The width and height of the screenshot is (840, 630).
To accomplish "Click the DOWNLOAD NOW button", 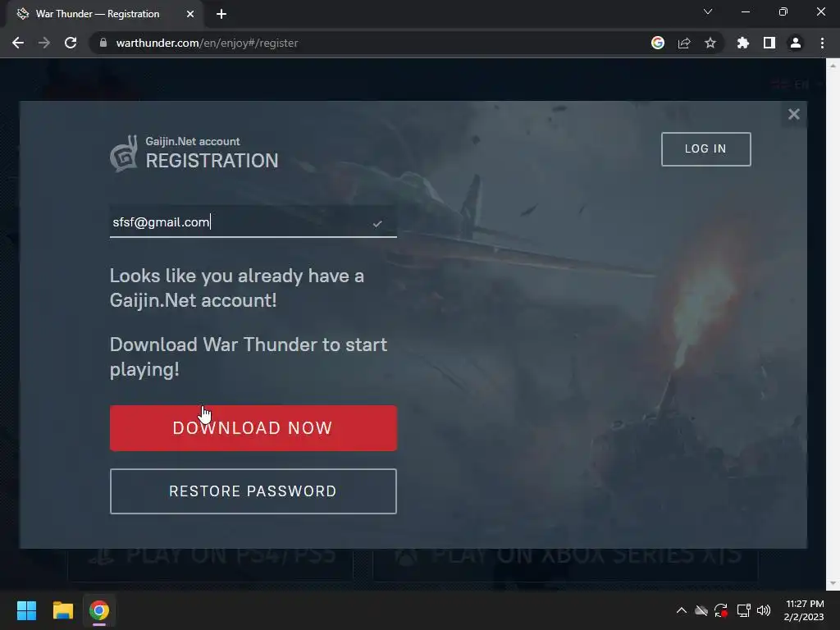I will point(253,428).
